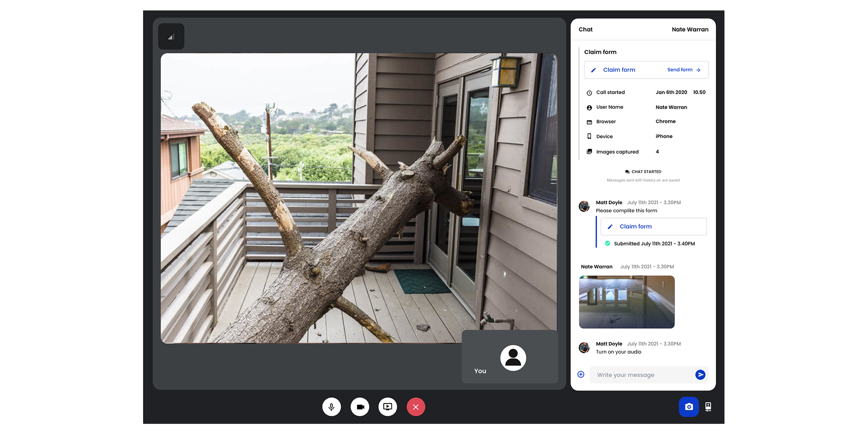Click the plus icon to add an attachment
This screenshot has height=434, width=868.
tap(581, 374)
